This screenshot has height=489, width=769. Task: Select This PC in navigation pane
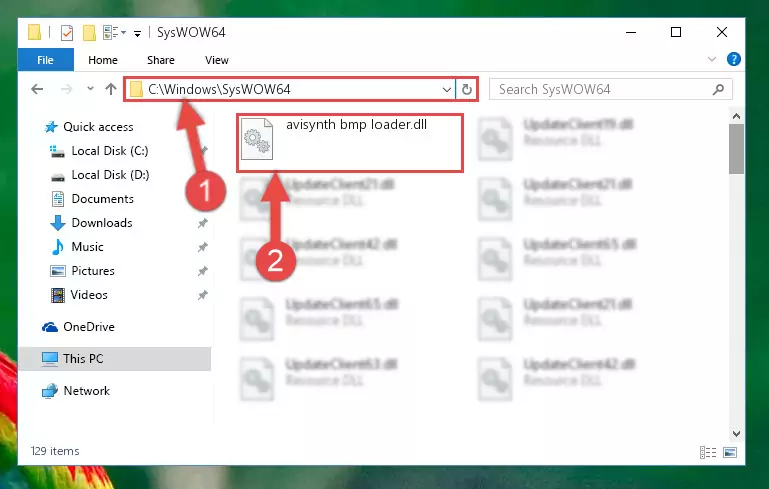(115, 359)
